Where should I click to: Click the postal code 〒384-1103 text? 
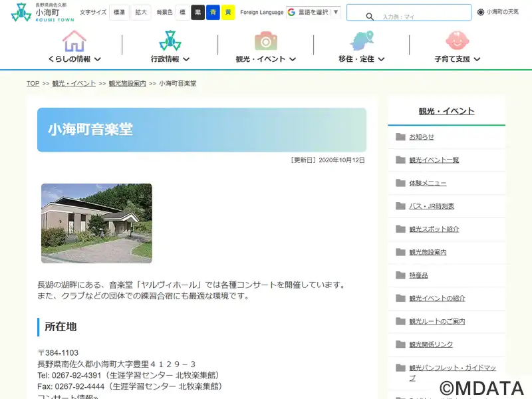pos(58,353)
